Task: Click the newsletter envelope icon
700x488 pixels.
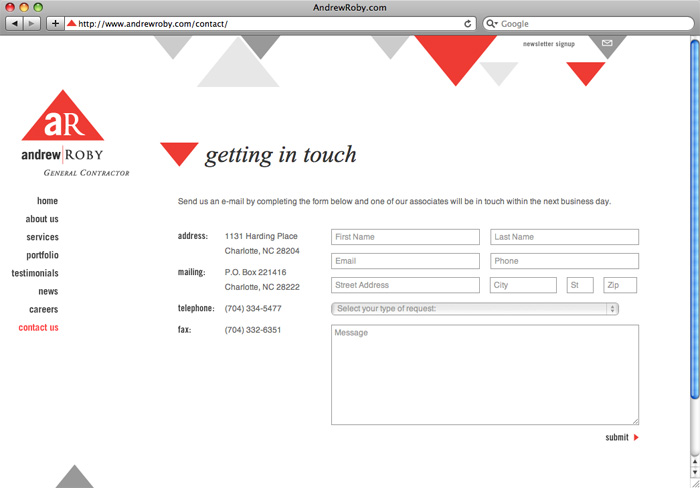Action: point(606,44)
